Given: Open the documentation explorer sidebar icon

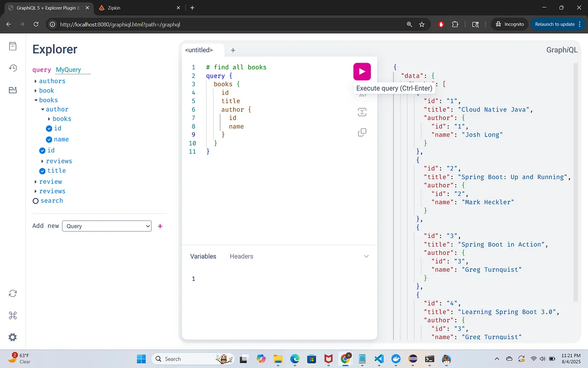Looking at the screenshot, I should (x=13, y=46).
